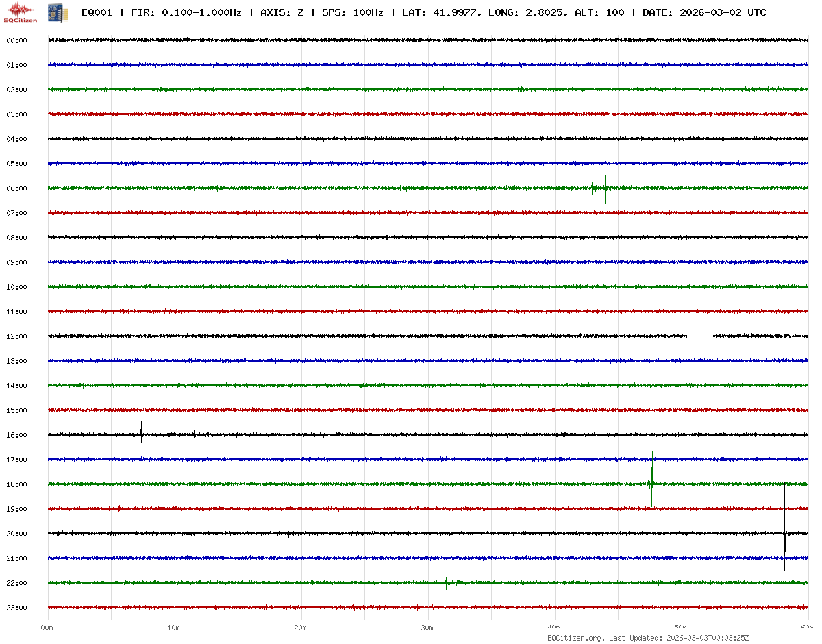This screenshot has width=822, height=644.
Task: Click the EQ001 station name in header
Action: [97, 12]
